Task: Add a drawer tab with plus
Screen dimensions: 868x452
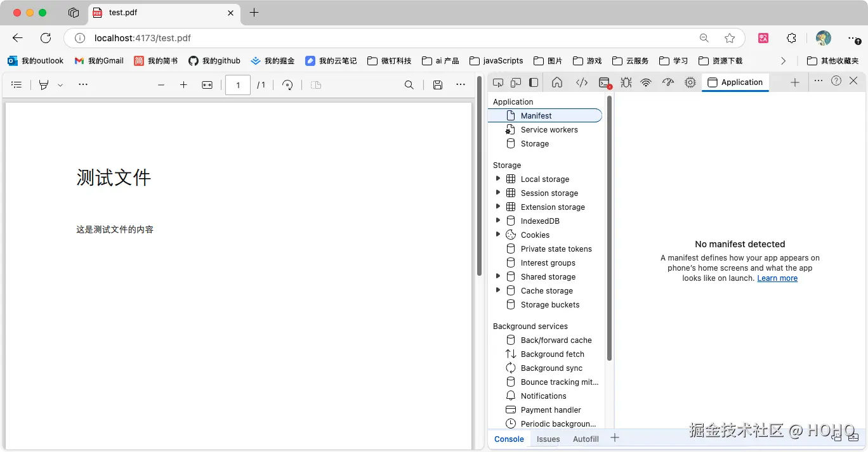Action: pyautogui.click(x=614, y=437)
